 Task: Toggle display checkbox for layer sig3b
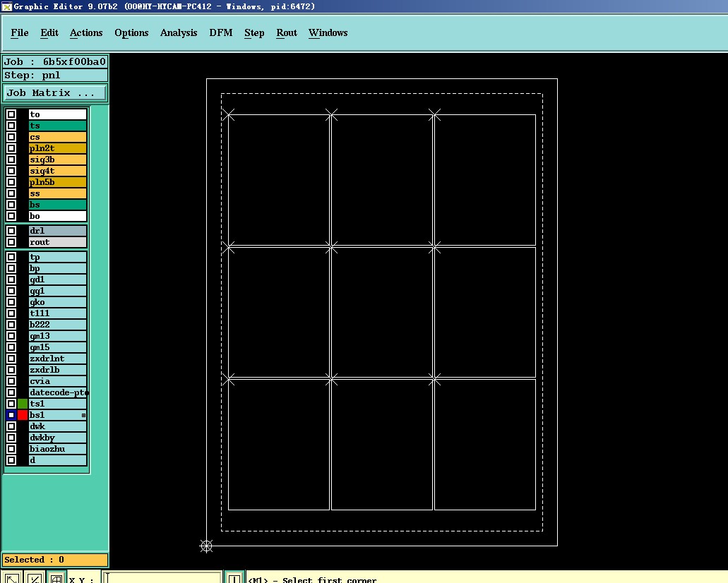(x=11, y=160)
